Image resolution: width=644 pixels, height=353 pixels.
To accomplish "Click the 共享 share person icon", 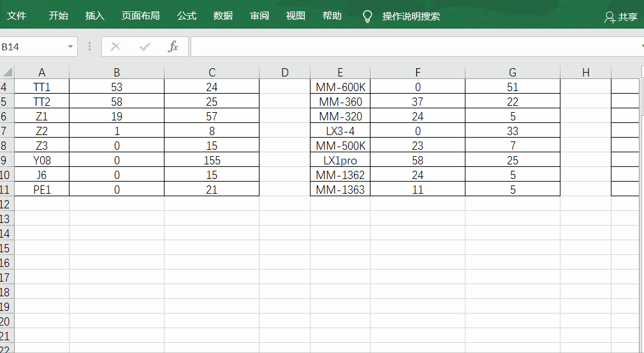I will pos(610,17).
